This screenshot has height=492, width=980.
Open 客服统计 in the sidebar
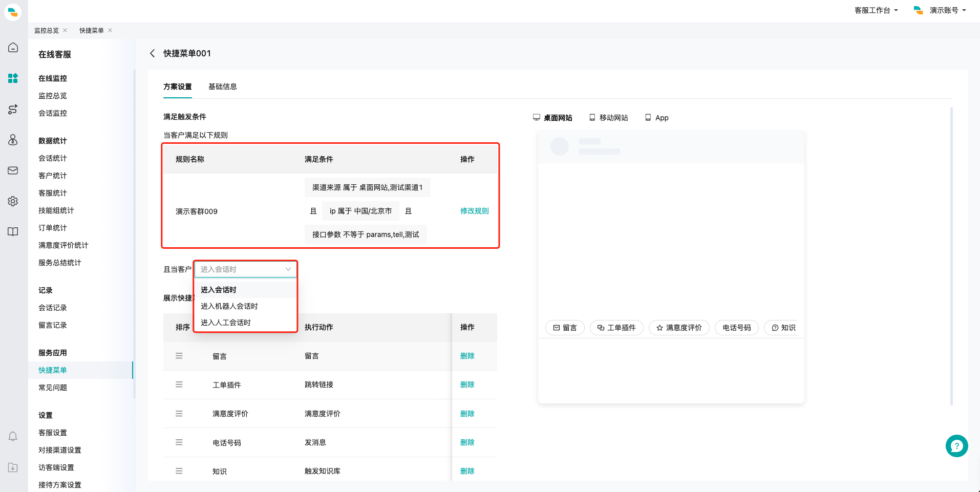(x=53, y=193)
